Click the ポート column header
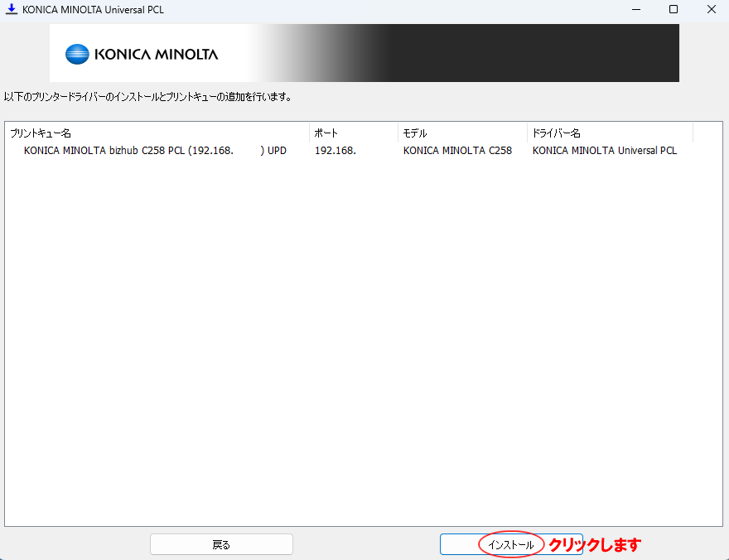The image size is (729, 560). [354, 133]
